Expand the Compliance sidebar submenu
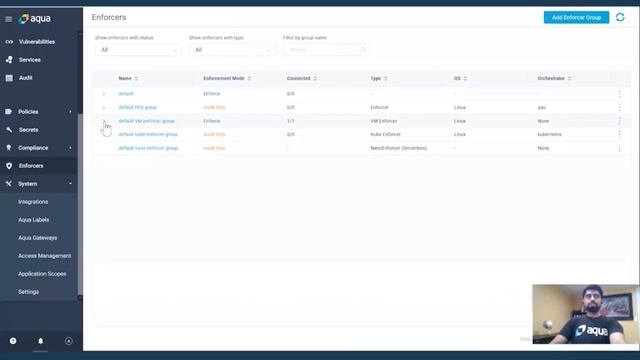The image size is (640, 360). pyautogui.click(x=70, y=148)
